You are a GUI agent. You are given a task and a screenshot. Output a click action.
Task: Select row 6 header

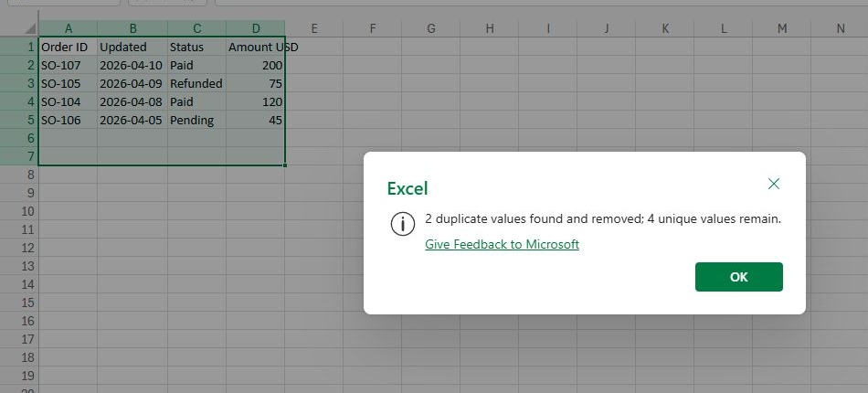[19, 138]
